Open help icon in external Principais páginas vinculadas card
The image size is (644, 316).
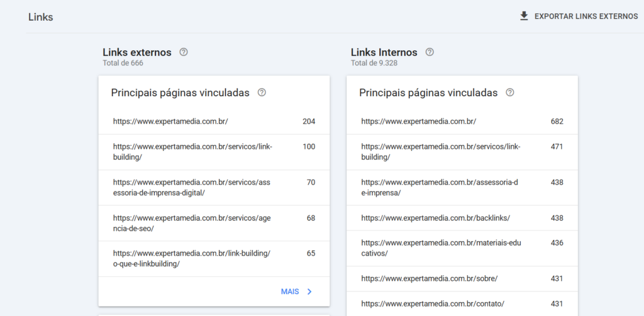[x=262, y=92]
